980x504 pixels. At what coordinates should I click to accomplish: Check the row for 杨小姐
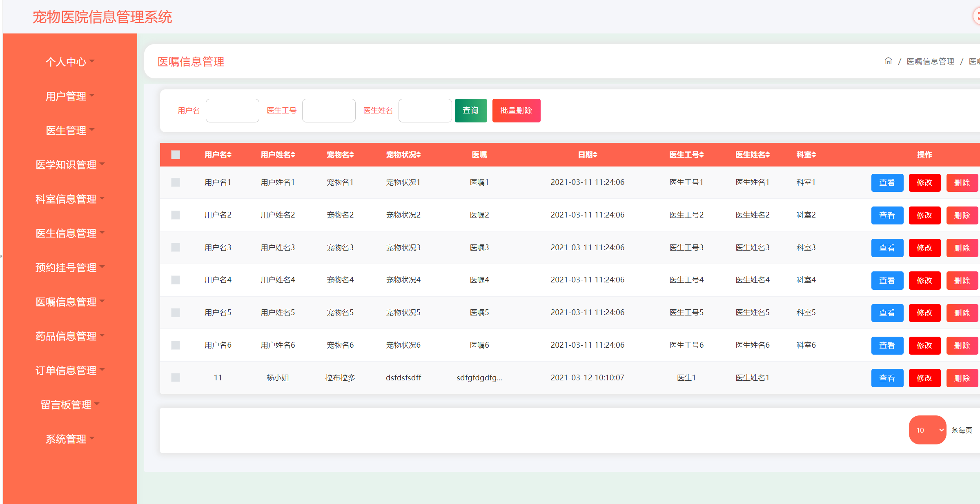176,377
